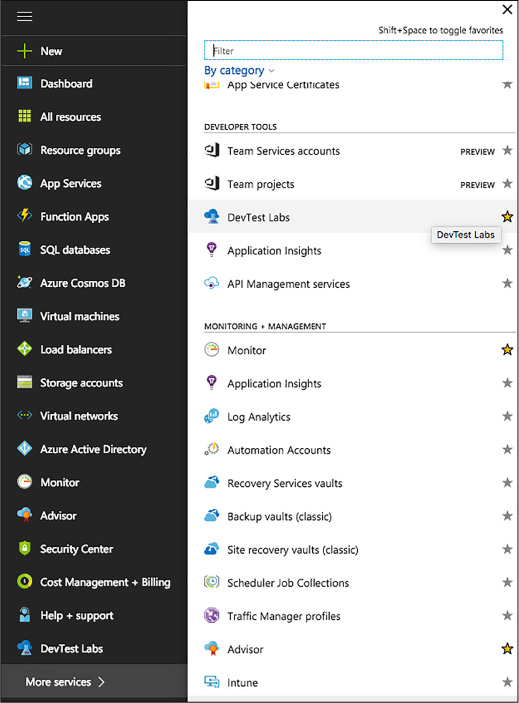This screenshot has height=703, width=519.
Task: Click the sidebar Advisor icon
Action: (x=24, y=515)
